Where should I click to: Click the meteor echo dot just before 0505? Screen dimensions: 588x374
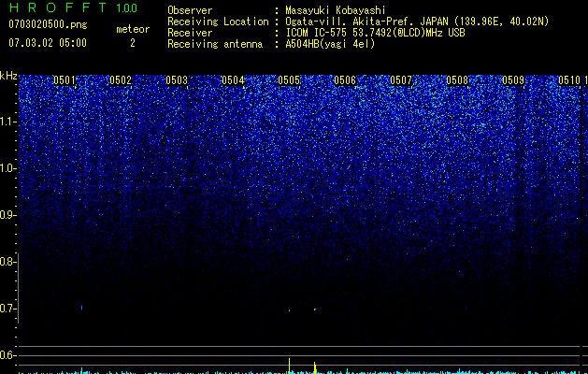tap(289, 310)
